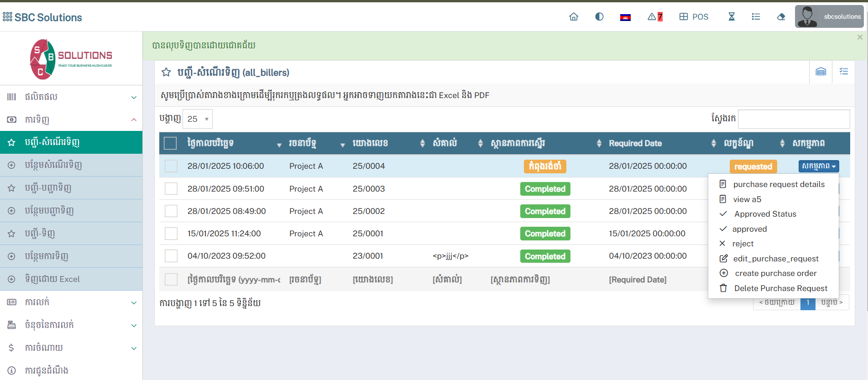868x380 pixels.
Task: Click the eraser icon in header
Action: (781, 17)
